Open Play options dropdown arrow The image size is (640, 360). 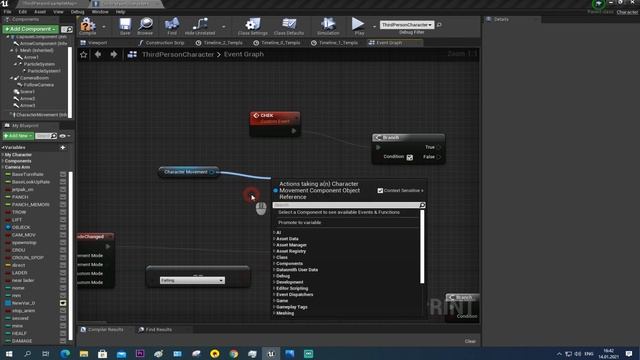coord(374,27)
